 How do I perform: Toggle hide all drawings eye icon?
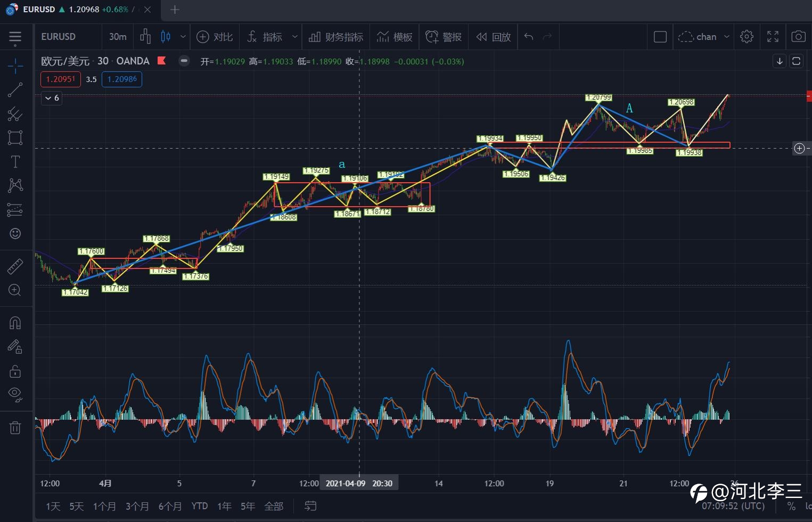(x=15, y=394)
